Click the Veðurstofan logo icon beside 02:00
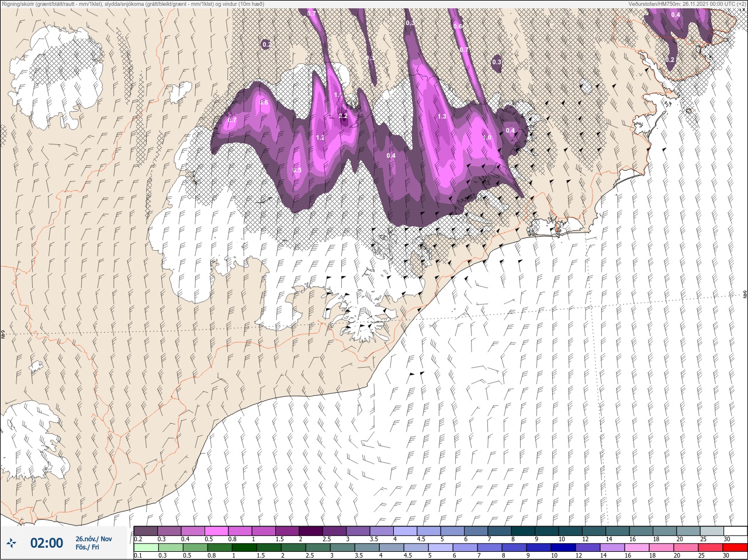748x560 pixels. coord(11,544)
